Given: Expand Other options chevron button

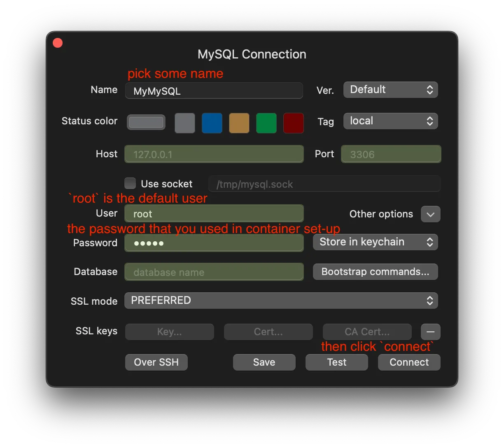Looking at the screenshot, I should [431, 214].
